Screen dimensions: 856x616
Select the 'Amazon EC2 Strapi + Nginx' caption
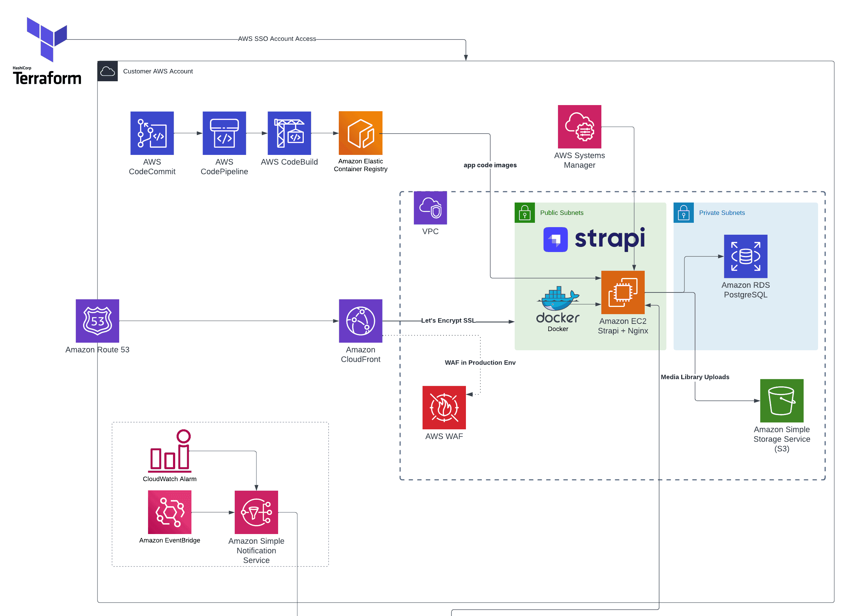(623, 326)
